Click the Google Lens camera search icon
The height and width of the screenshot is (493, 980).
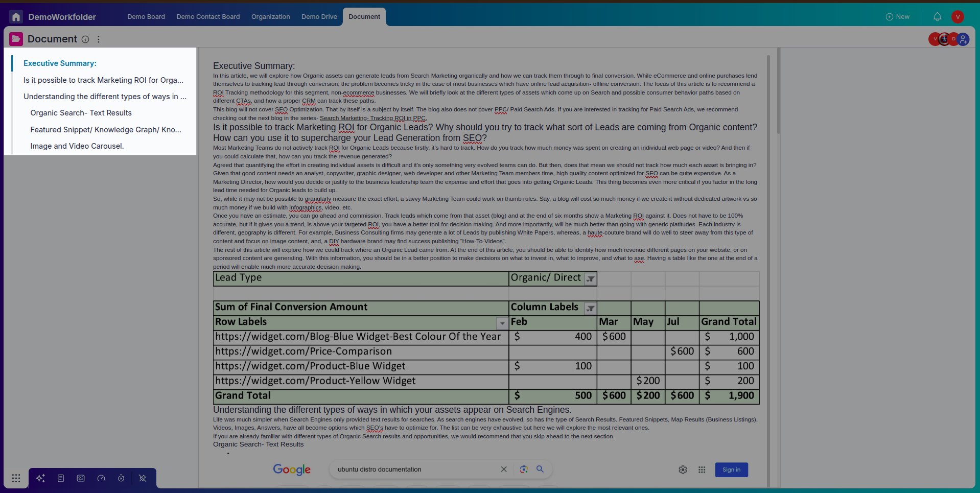[524, 469]
